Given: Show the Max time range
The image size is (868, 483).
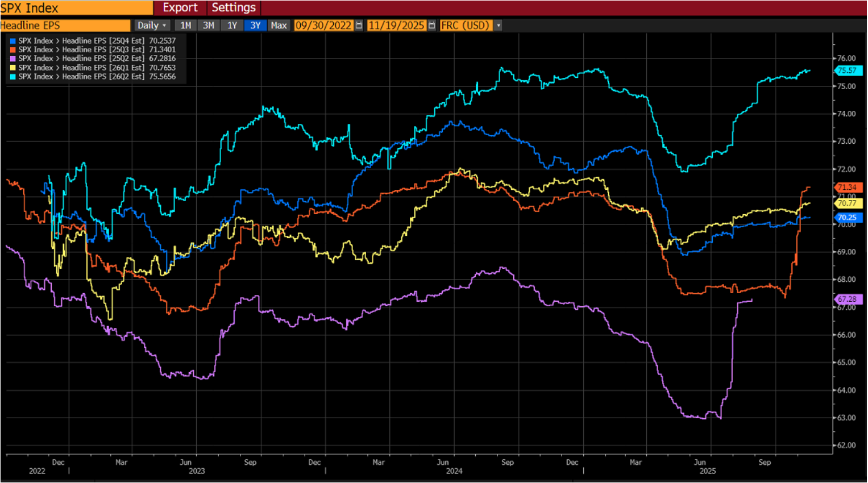Looking at the screenshot, I should (279, 26).
